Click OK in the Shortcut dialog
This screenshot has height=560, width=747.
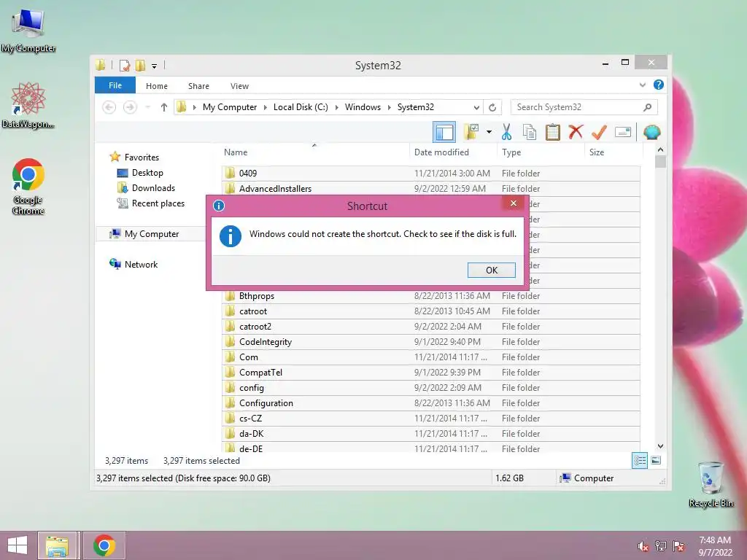click(491, 270)
